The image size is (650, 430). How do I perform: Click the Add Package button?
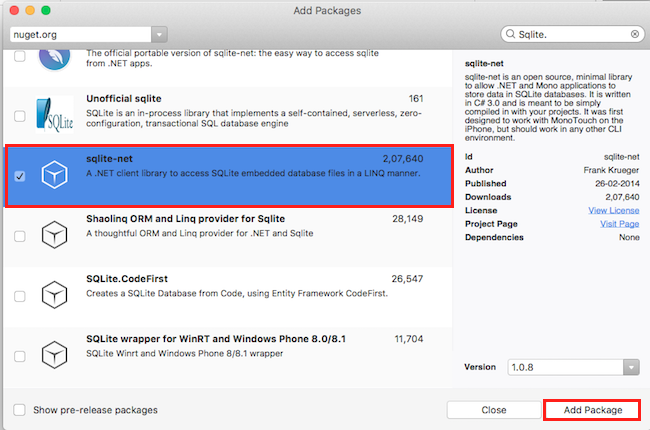[x=591, y=410]
